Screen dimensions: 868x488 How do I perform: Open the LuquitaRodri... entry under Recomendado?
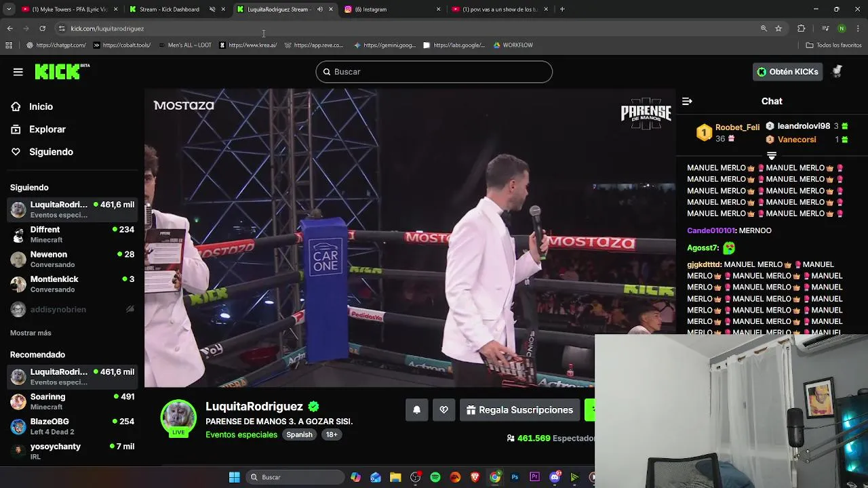[x=72, y=377]
